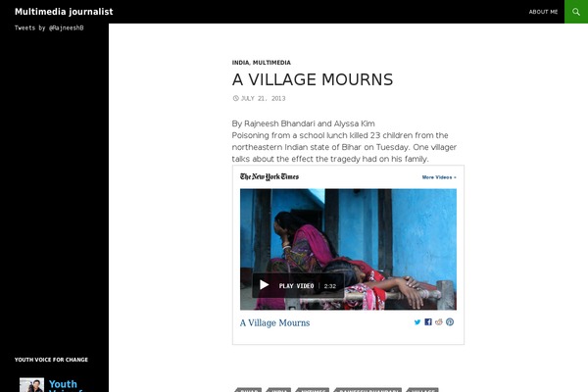Share video on Pinterest
The image size is (588, 392).
450,321
